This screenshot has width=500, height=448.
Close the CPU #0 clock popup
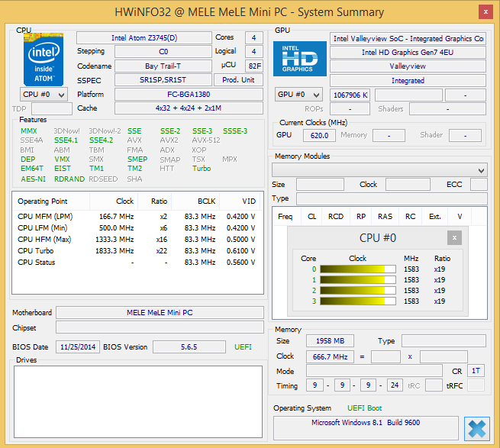point(454,238)
